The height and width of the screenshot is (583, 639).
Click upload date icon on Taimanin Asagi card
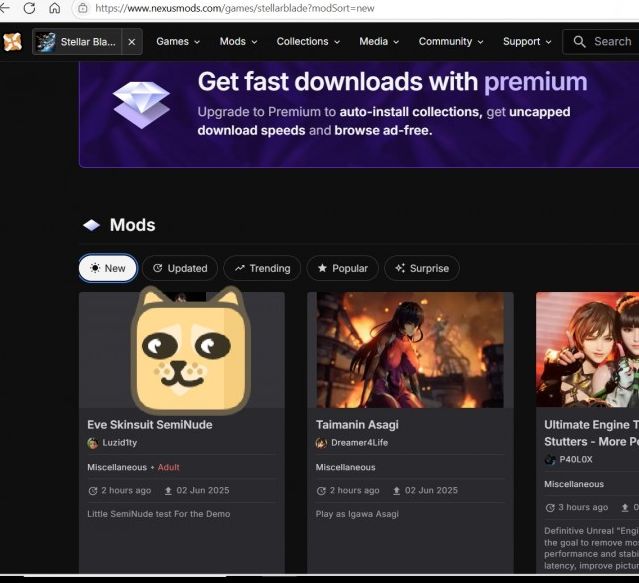click(396, 491)
